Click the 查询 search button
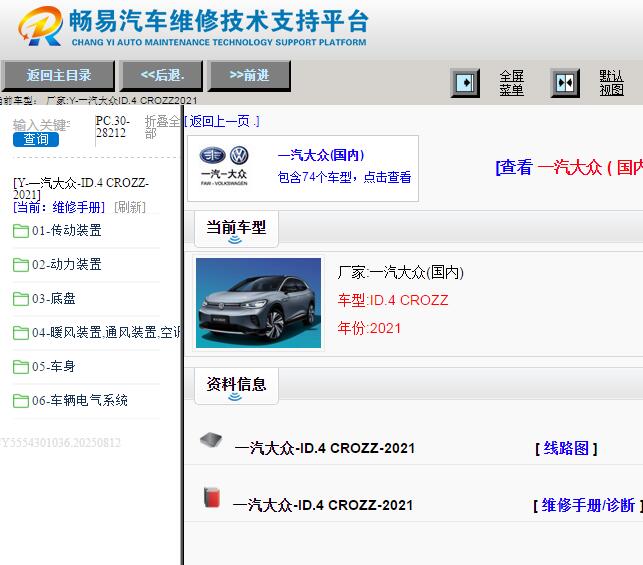 coord(36,139)
